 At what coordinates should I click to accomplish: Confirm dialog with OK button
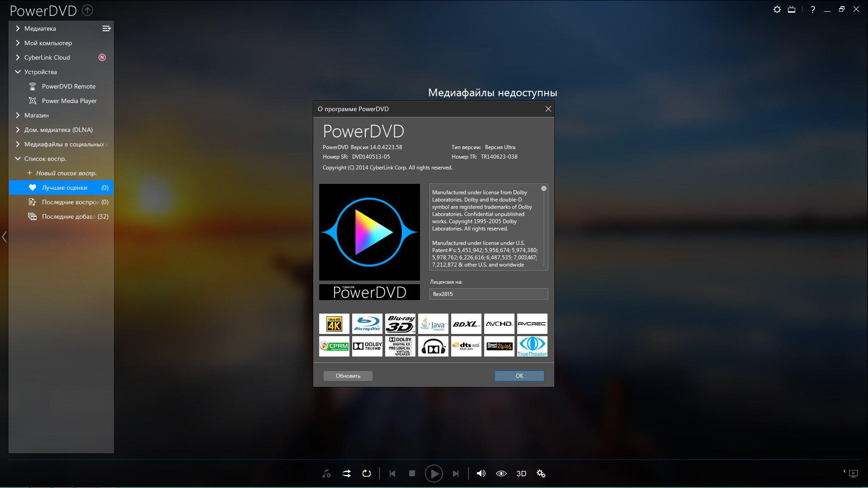pyautogui.click(x=519, y=376)
